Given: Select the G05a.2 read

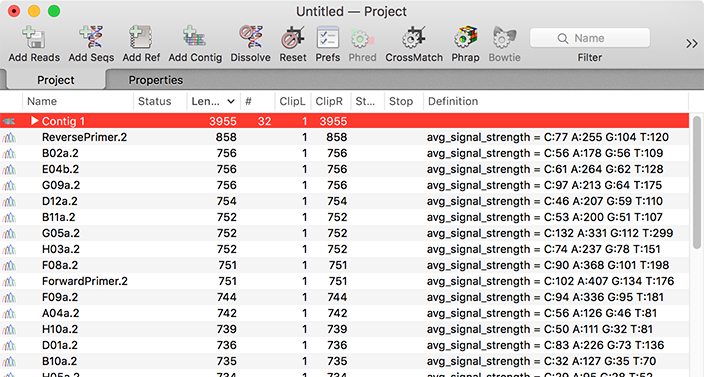Looking at the screenshot, I should (344, 233).
